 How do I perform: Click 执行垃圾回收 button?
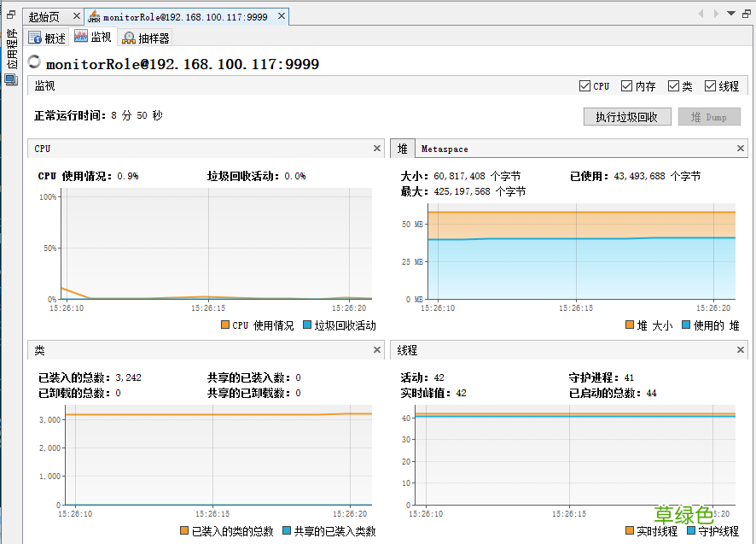[626, 117]
